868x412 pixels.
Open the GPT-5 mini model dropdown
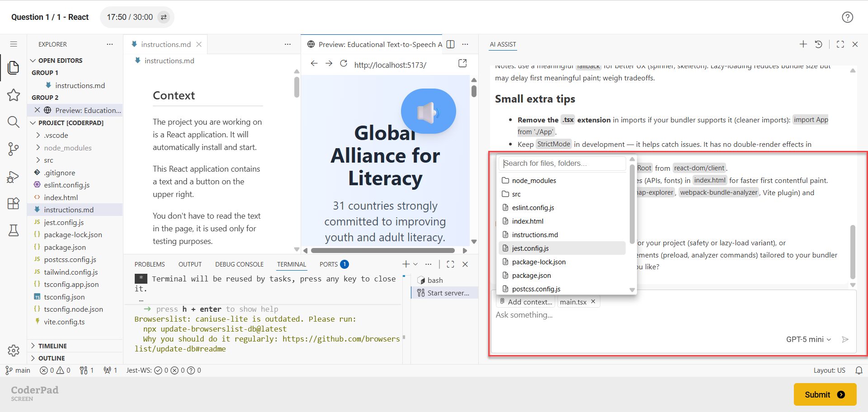pos(808,339)
